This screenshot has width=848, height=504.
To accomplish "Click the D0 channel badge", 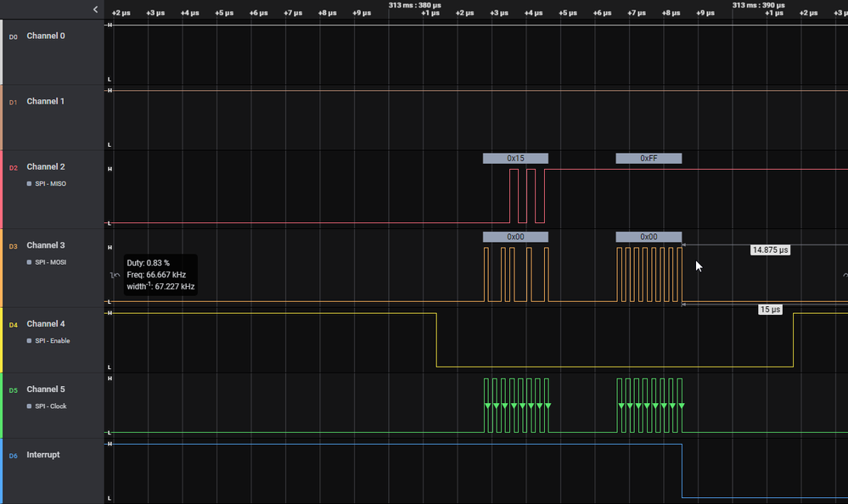I will click(x=13, y=36).
